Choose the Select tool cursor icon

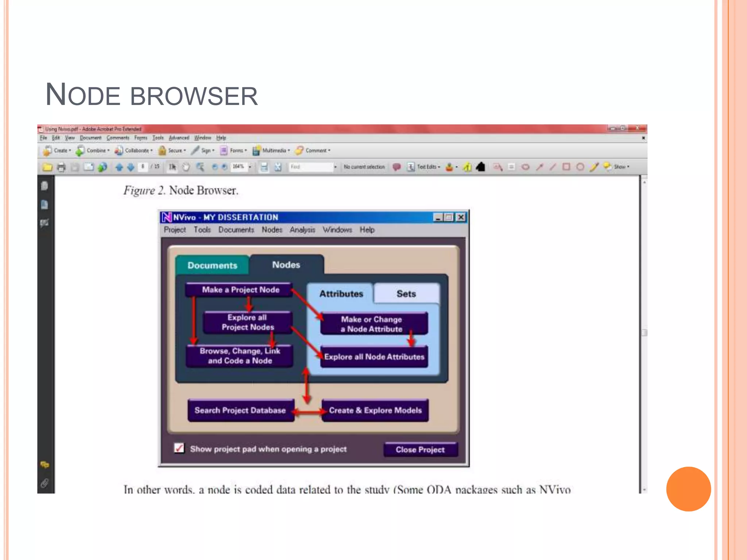click(x=172, y=167)
